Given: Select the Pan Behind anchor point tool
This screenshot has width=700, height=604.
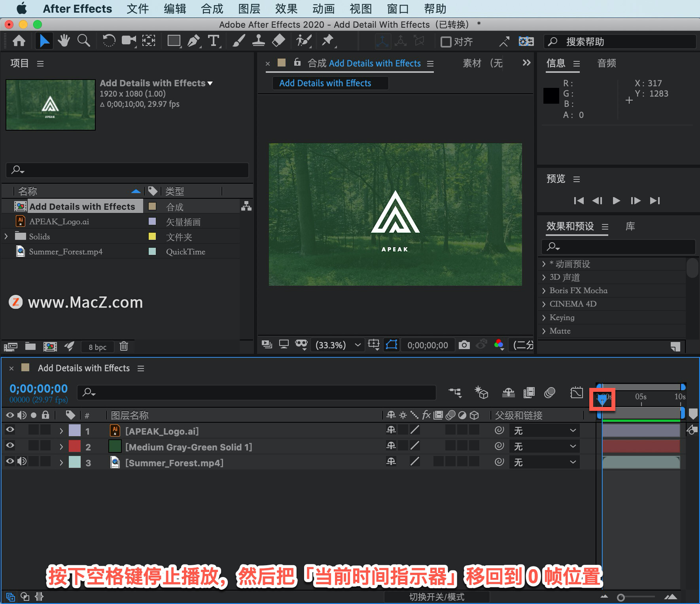Looking at the screenshot, I should pyautogui.click(x=149, y=41).
